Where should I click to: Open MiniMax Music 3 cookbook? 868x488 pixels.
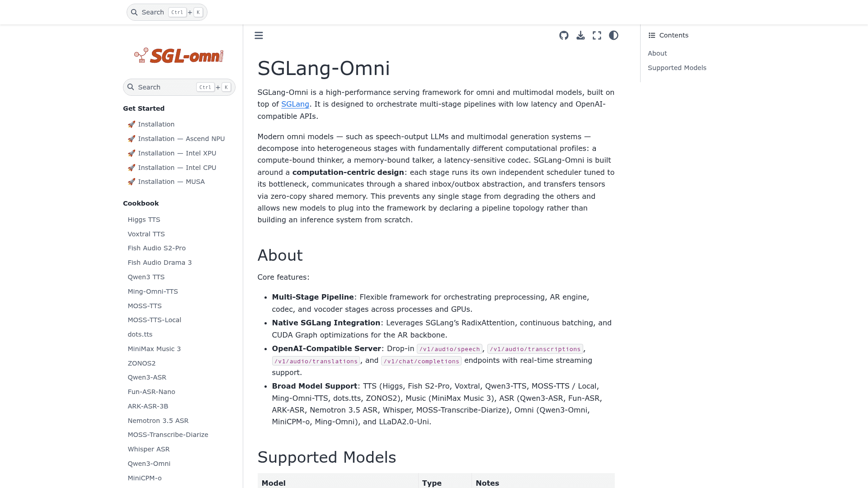(x=154, y=349)
